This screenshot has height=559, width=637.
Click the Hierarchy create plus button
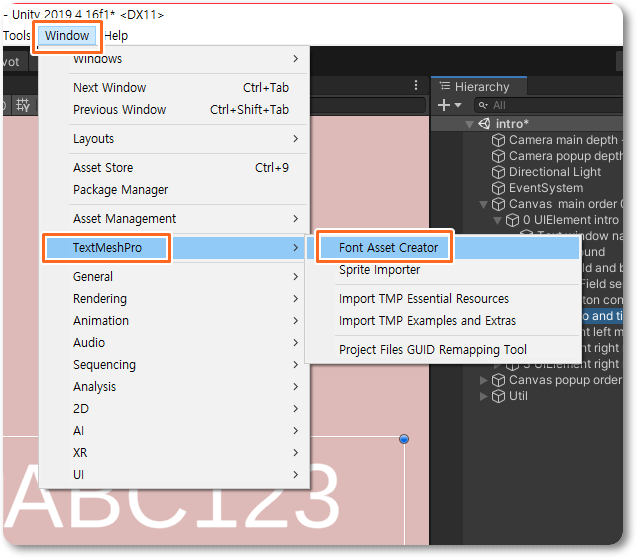[444, 105]
